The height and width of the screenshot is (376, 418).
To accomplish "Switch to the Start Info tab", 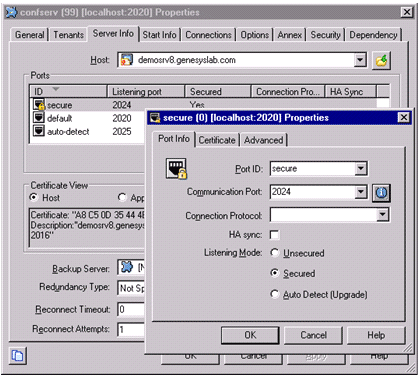I will coord(159,35).
